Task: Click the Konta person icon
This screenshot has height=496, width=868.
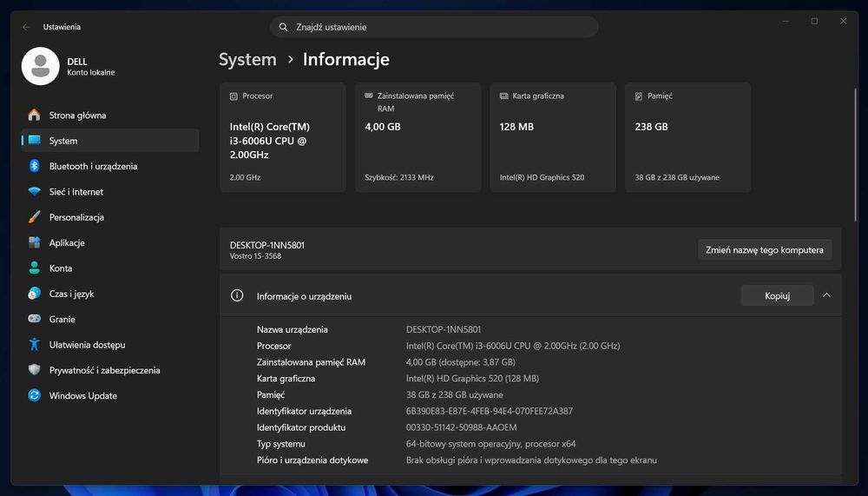Action: [35, 268]
